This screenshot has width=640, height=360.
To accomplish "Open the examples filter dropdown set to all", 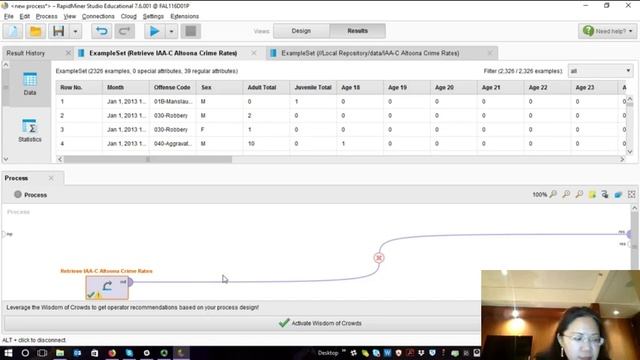I will (600, 71).
